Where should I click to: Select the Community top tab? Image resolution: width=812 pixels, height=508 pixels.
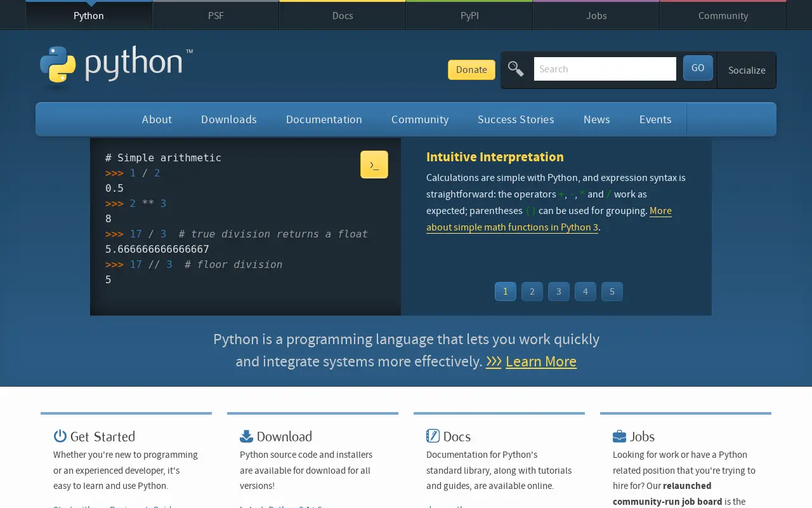coord(723,15)
